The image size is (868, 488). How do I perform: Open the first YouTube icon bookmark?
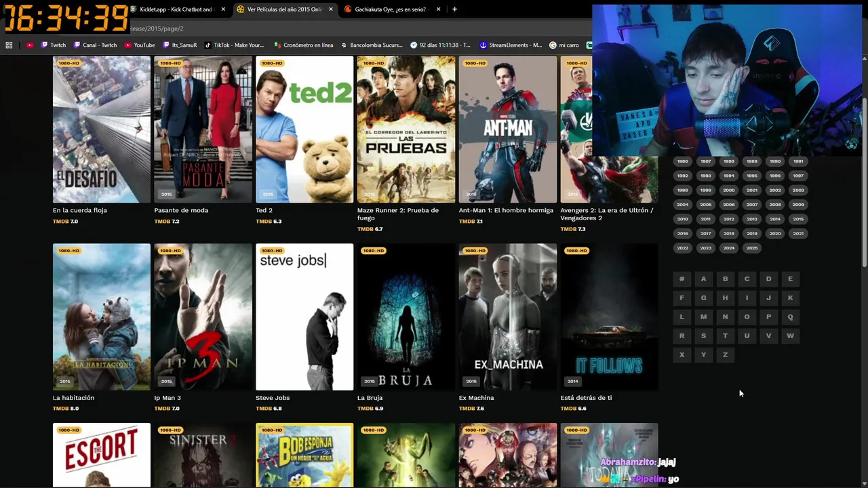30,45
